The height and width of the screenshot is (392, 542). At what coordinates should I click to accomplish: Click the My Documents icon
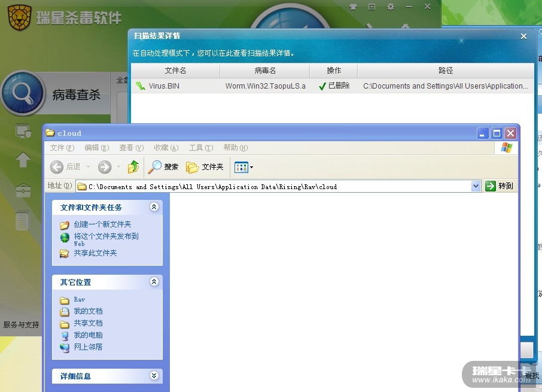pyautogui.click(x=64, y=312)
